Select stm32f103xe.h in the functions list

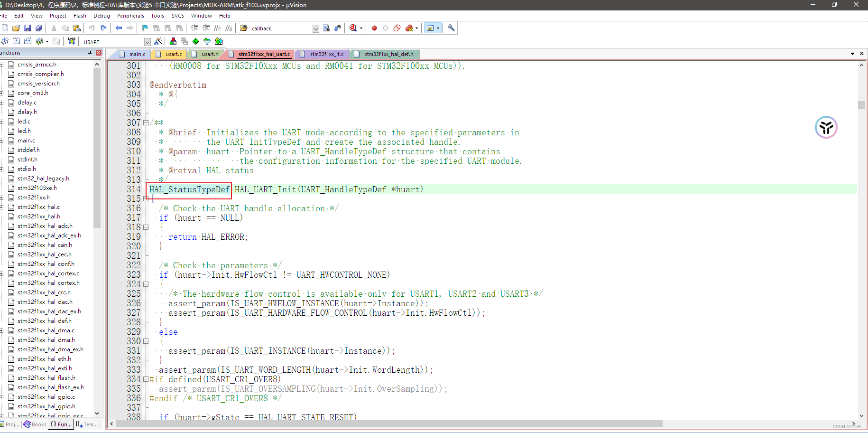37,188
